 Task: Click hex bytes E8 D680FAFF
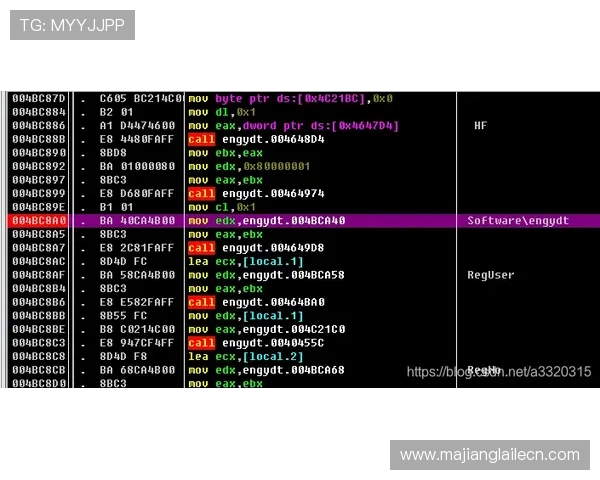[x=137, y=194]
